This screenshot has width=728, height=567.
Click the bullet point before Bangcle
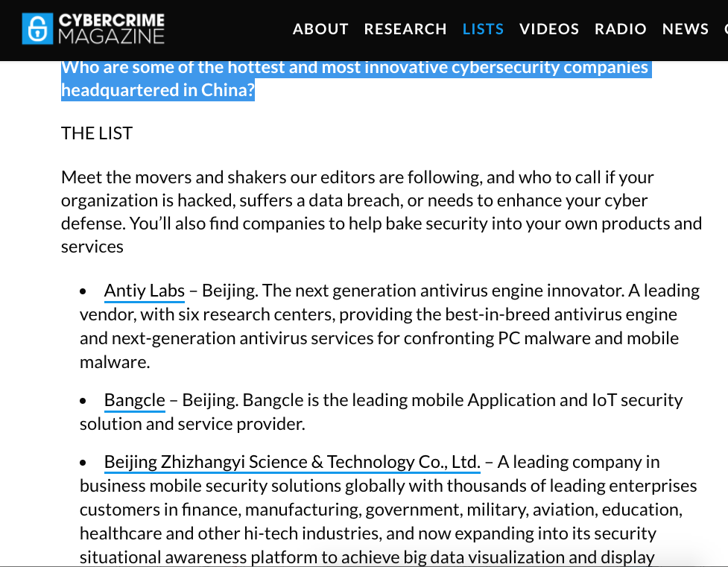click(x=83, y=401)
